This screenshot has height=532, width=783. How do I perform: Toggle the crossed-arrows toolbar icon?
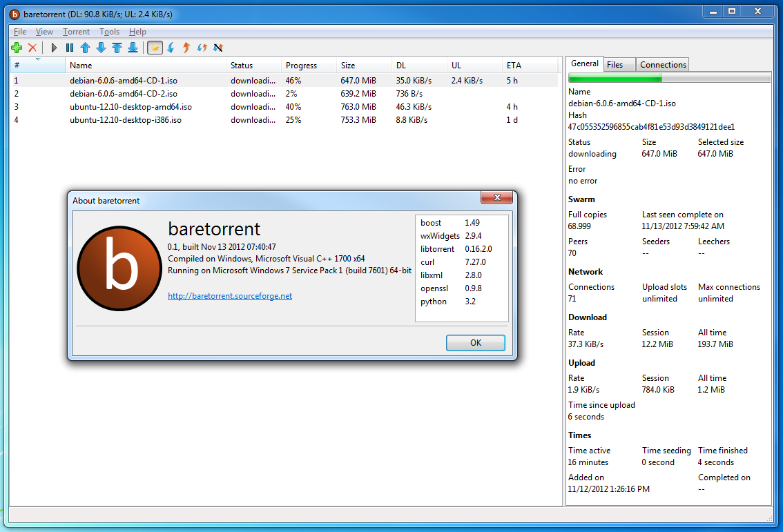(218, 48)
